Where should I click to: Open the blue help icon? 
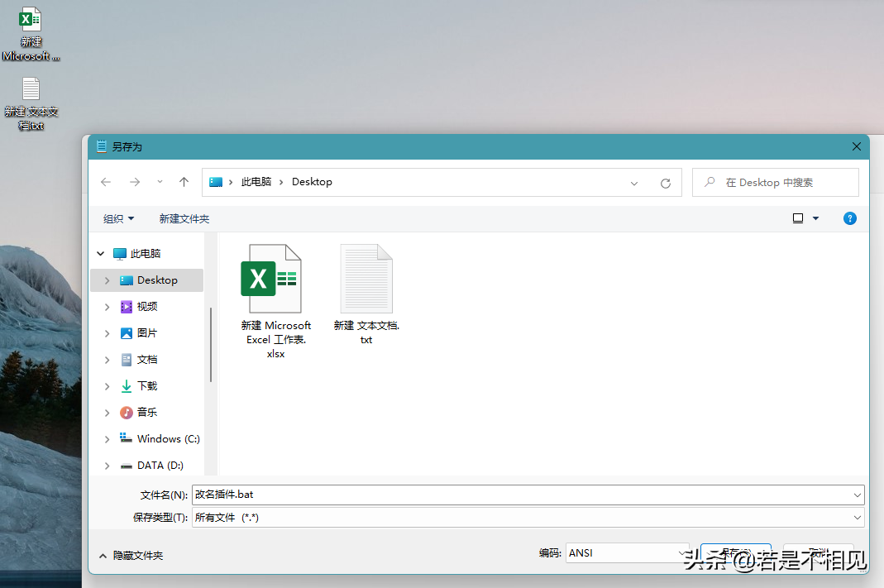(x=849, y=218)
